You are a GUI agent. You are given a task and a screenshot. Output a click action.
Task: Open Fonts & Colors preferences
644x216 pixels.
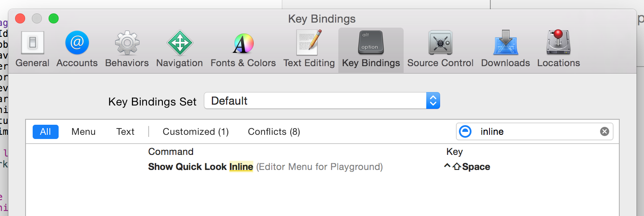point(243,49)
